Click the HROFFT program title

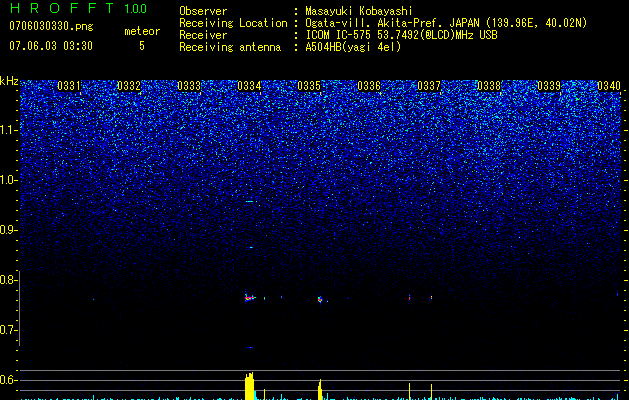(61, 8)
